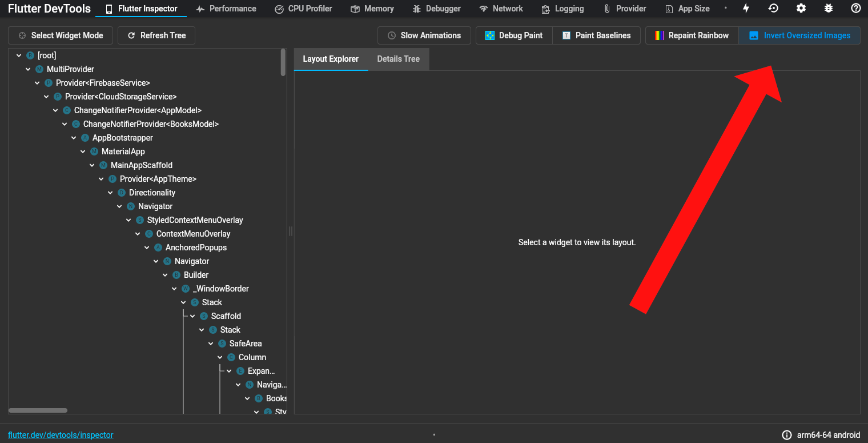
Task: Select the Stack node below _WindowBorder
Action: [x=212, y=302]
